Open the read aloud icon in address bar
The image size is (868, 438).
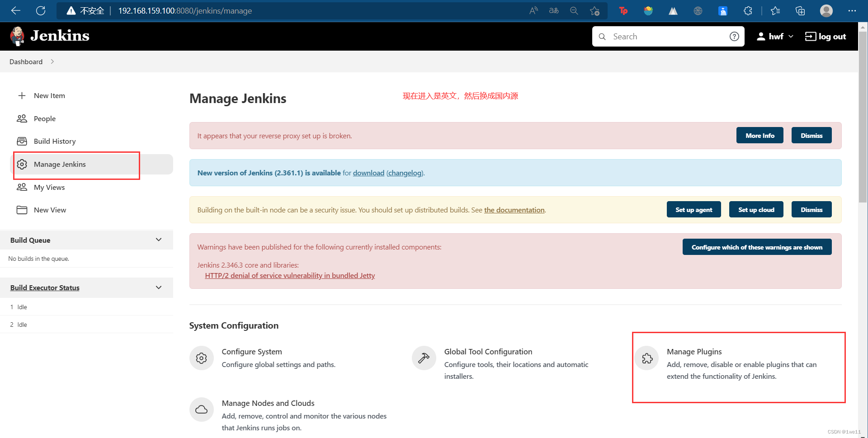point(533,10)
